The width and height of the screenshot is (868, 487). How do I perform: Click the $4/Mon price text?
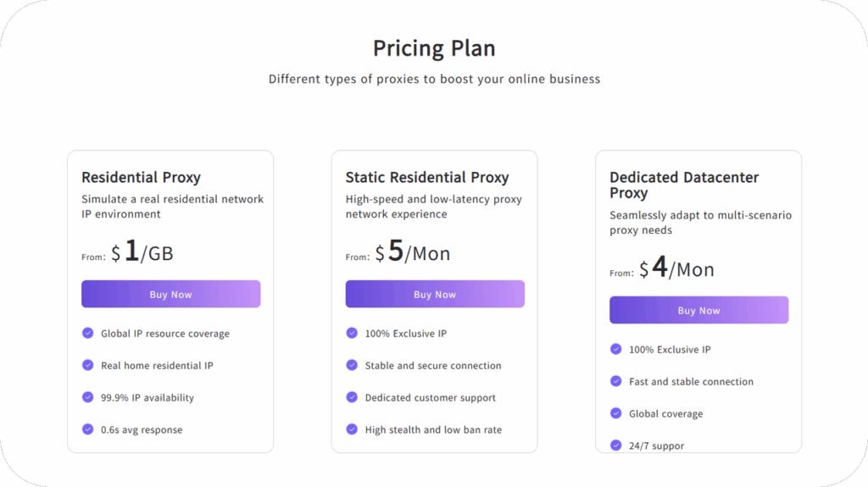point(677,268)
